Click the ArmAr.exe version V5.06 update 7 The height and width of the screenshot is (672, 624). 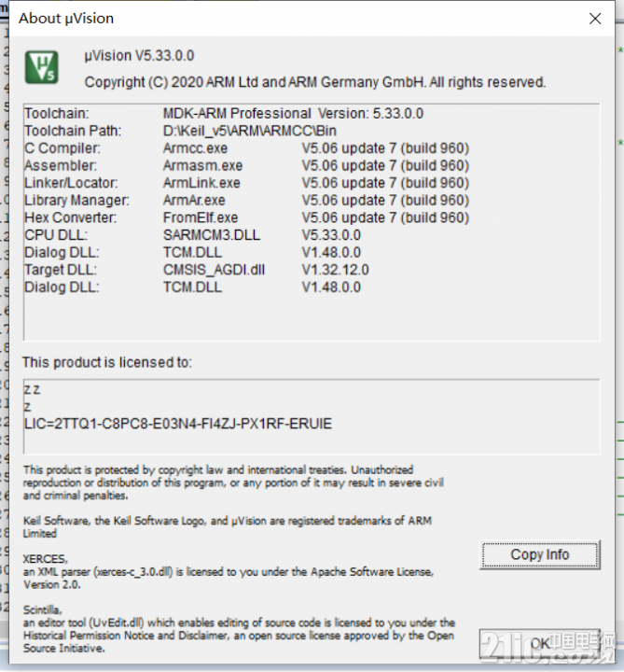tap(385, 200)
